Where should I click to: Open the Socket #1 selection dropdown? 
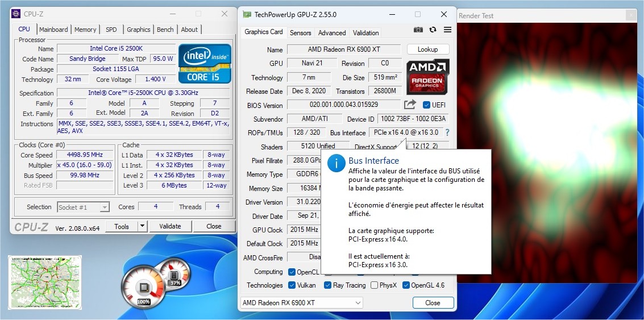pos(84,207)
